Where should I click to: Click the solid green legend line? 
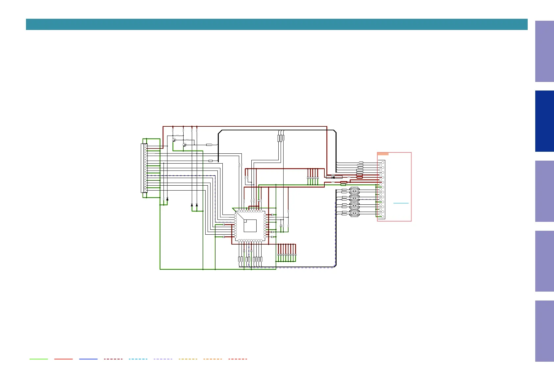point(38,359)
